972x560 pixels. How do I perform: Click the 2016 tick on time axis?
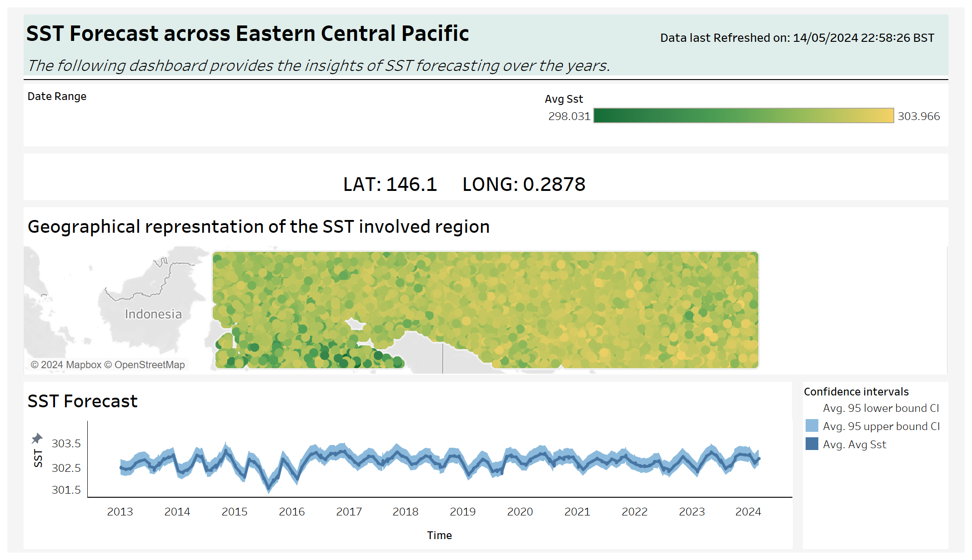click(292, 512)
